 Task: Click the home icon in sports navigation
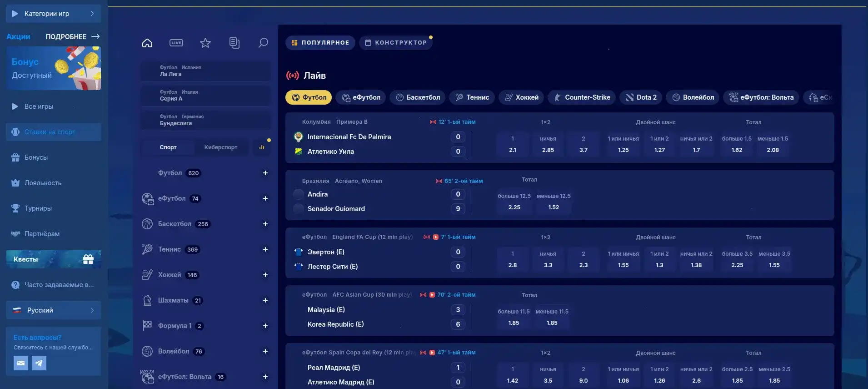pyautogui.click(x=147, y=43)
